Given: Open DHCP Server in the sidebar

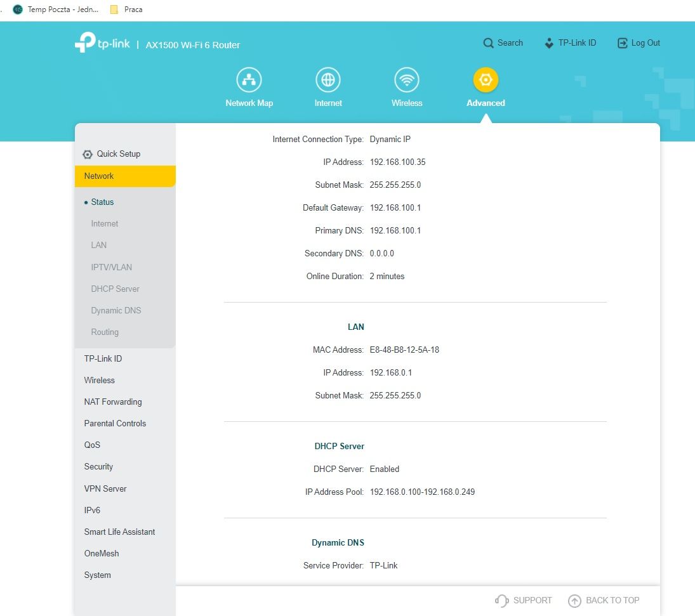Looking at the screenshot, I should point(116,289).
